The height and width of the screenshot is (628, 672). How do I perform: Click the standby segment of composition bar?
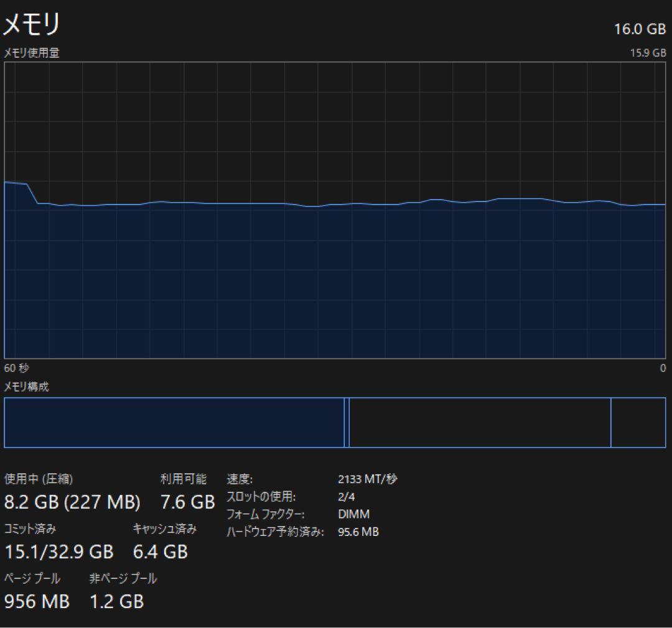tap(480, 423)
